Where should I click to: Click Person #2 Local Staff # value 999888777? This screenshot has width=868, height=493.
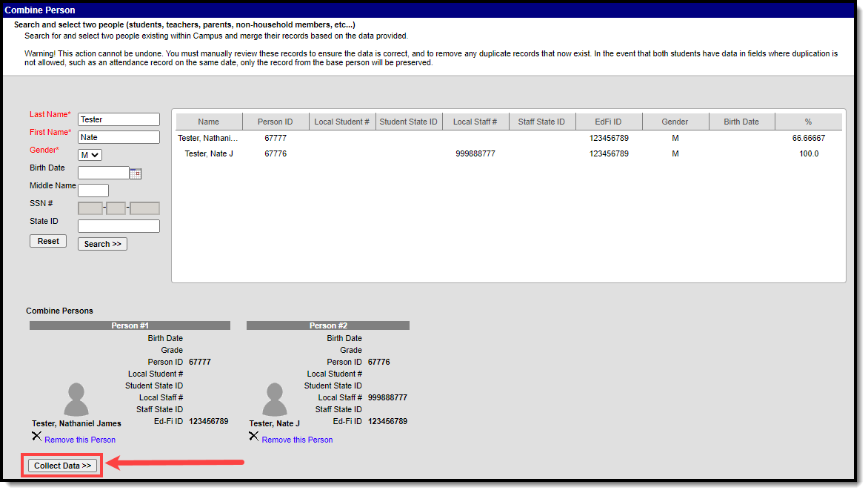point(387,397)
